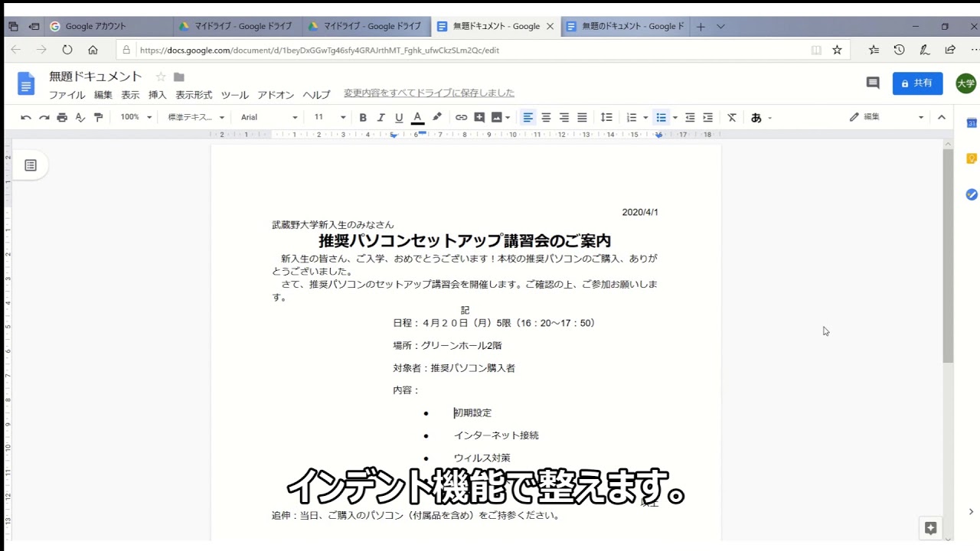Open the paragraph style dropdown

[196, 117]
